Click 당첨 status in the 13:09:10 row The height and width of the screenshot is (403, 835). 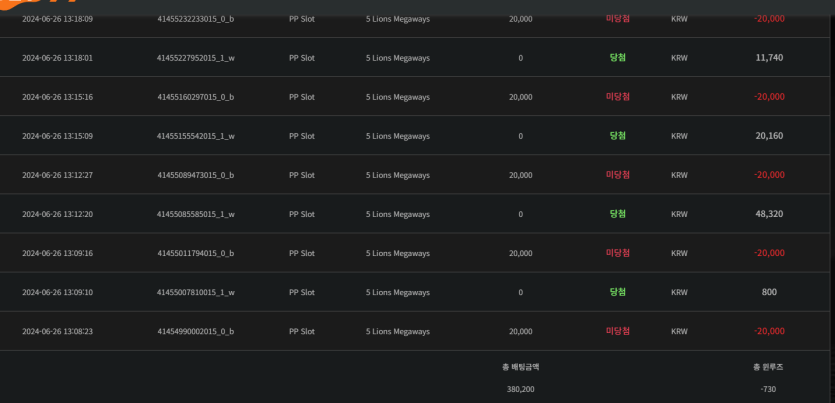(618, 292)
